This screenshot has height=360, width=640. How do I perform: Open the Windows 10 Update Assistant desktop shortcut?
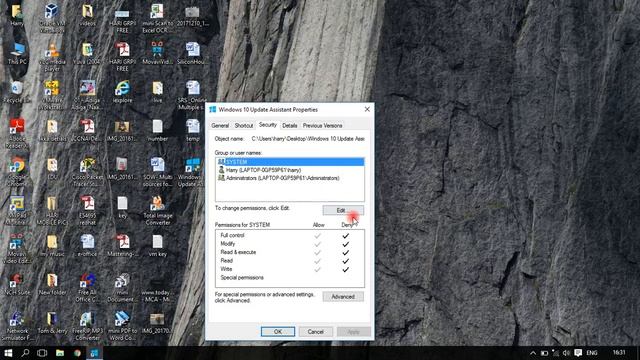click(x=192, y=172)
